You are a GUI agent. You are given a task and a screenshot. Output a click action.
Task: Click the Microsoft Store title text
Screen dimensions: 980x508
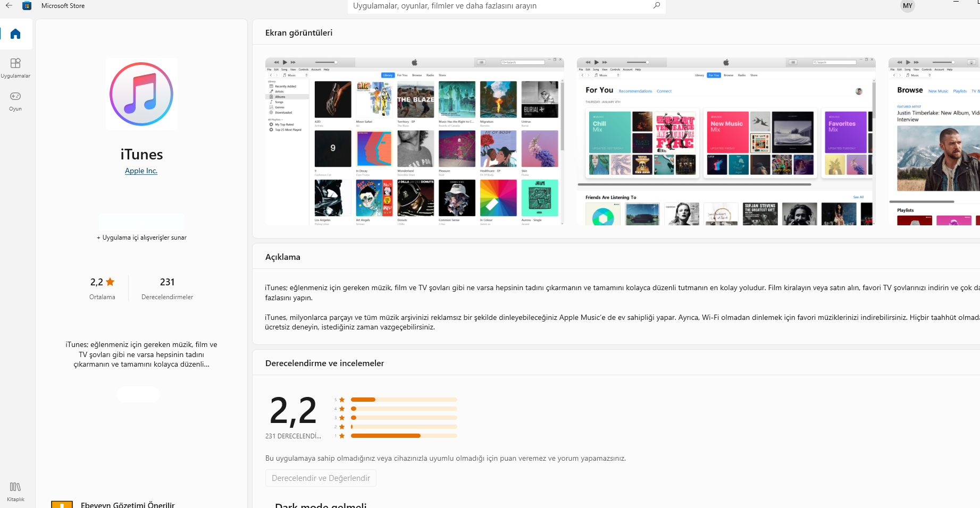[63, 6]
